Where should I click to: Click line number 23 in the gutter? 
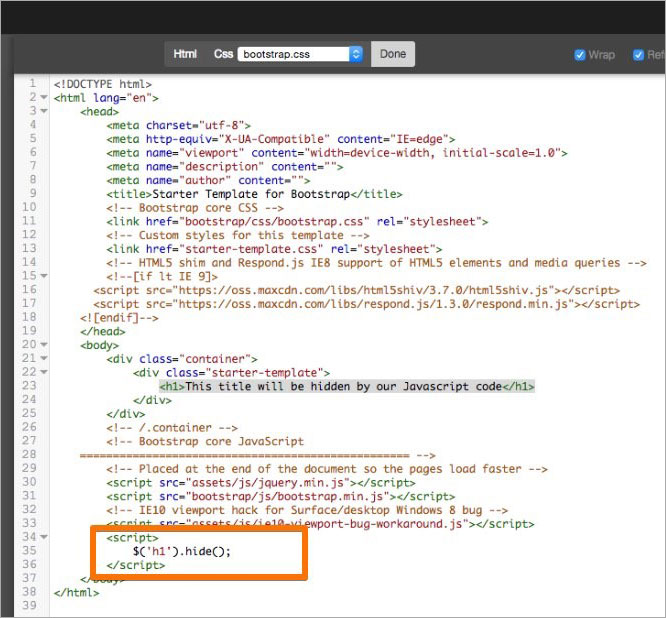click(x=29, y=386)
